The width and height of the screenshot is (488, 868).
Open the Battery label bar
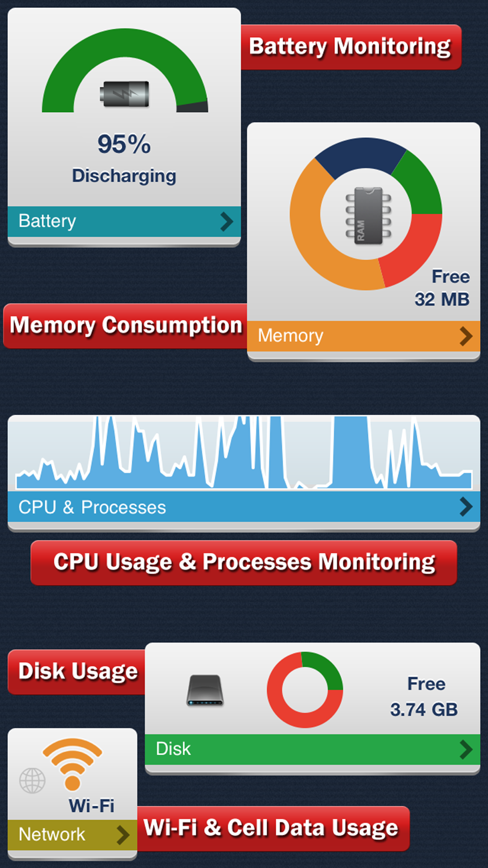(124, 222)
